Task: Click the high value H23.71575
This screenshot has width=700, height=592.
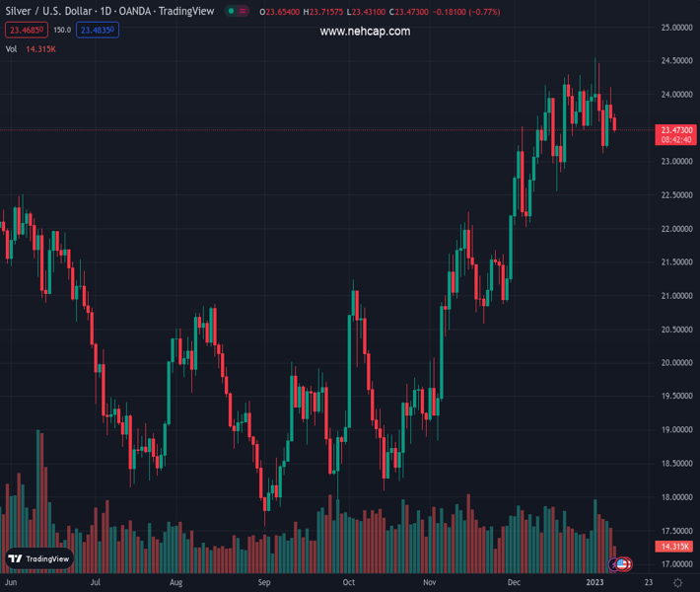Action: (x=323, y=12)
